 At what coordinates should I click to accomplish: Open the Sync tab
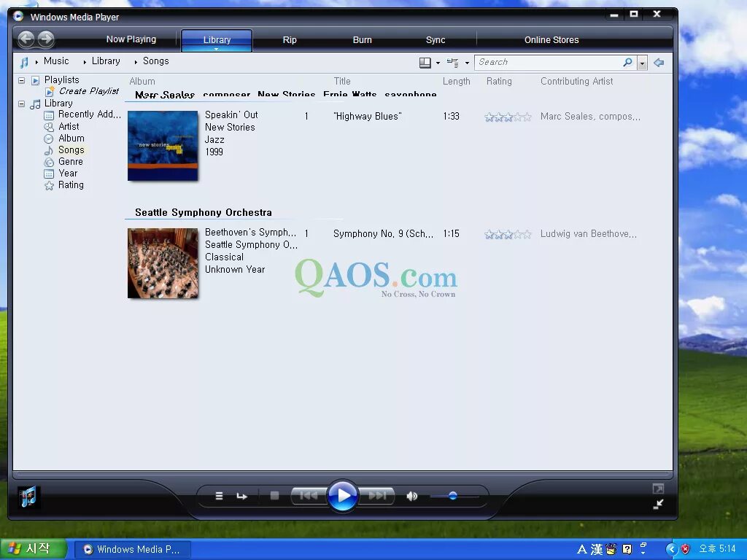pos(436,40)
